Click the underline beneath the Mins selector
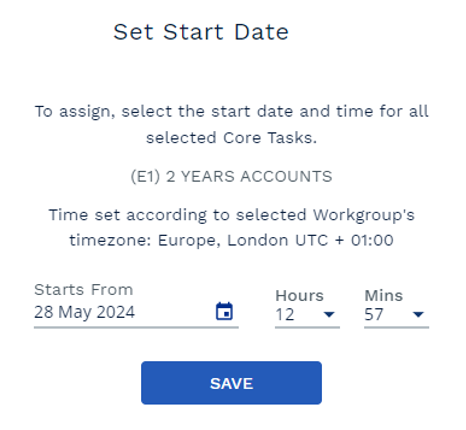 pyautogui.click(x=396, y=327)
